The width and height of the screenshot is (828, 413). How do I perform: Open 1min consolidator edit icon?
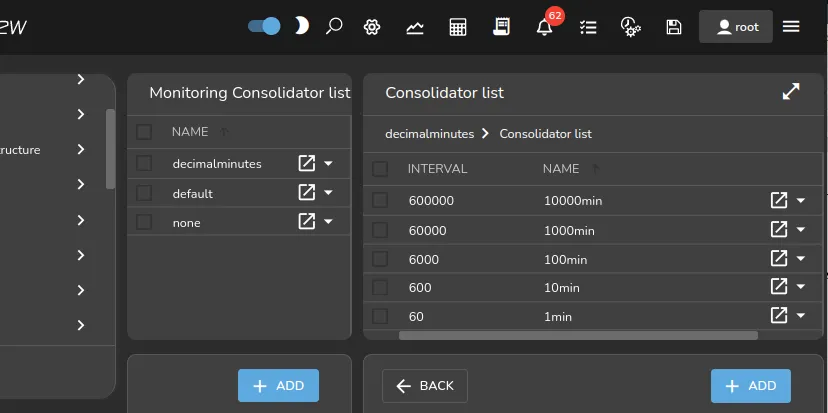tap(778, 315)
